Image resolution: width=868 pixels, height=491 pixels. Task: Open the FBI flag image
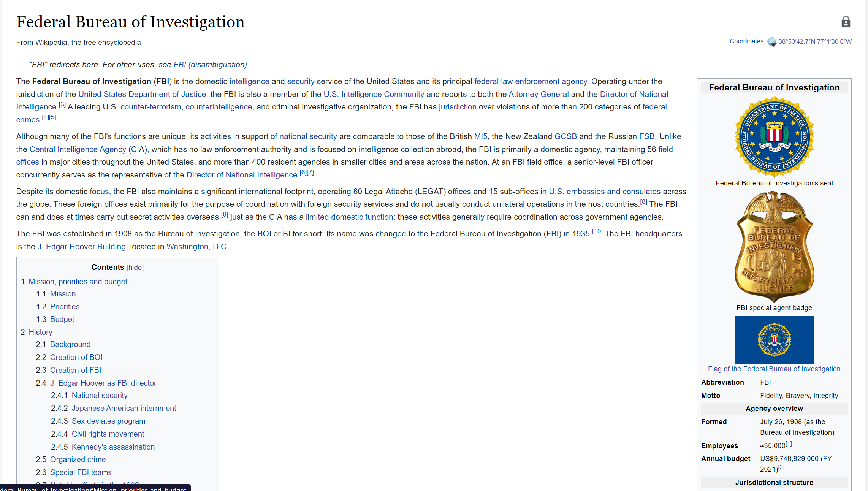pyautogui.click(x=774, y=340)
